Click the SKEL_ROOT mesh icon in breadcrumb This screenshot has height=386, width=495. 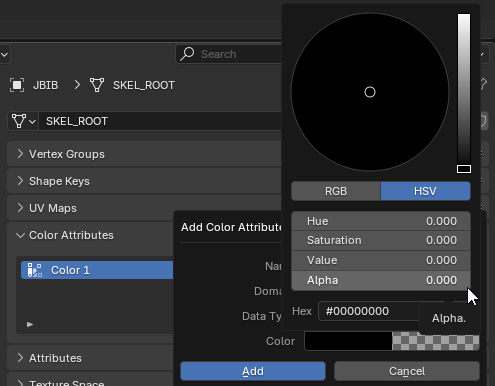(x=97, y=85)
